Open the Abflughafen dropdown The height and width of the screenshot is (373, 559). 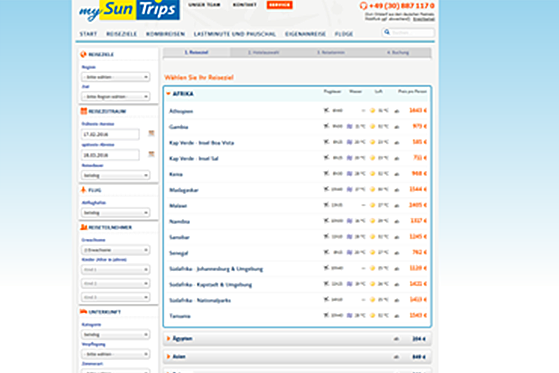(x=116, y=213)
